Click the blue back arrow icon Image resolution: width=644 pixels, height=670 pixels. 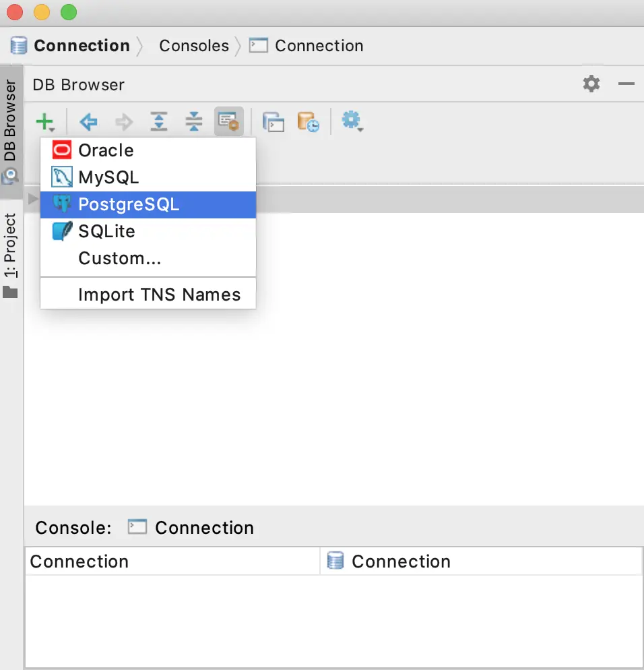88,122
